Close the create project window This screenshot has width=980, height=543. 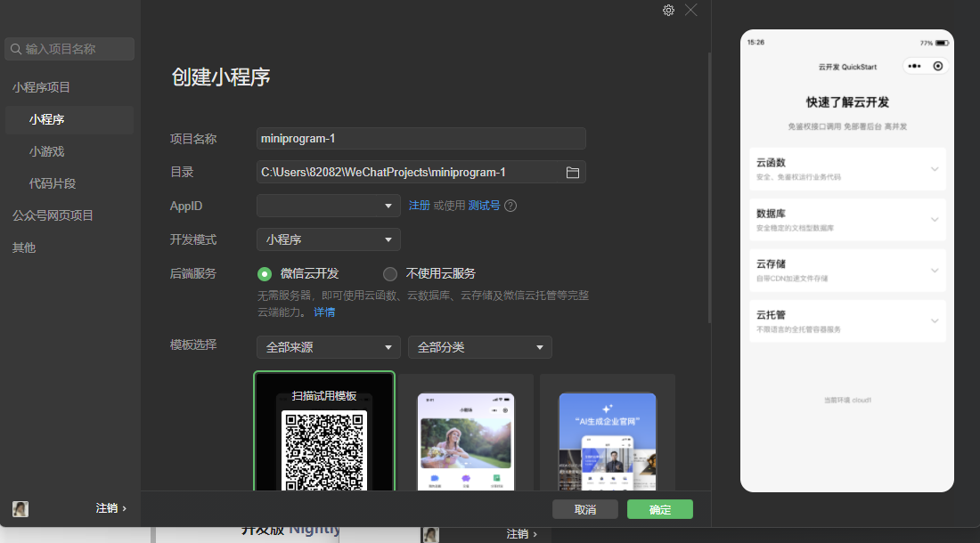point(690,10)
